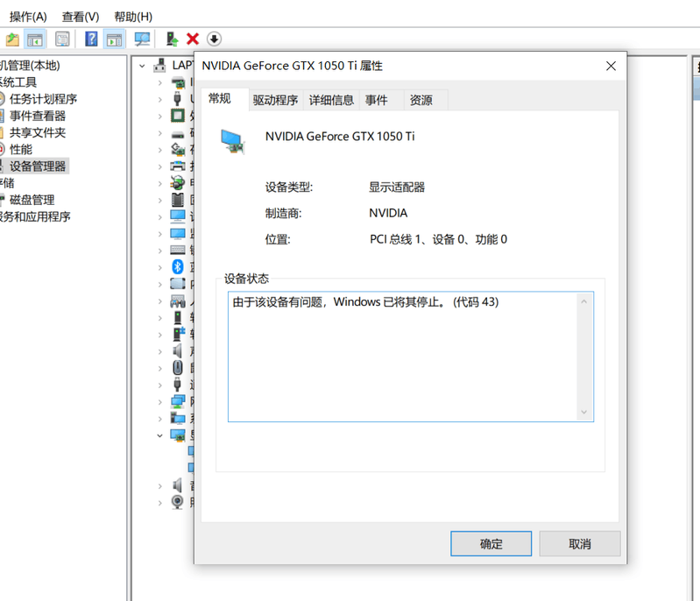Click the up-folder toolbar icon
This screenshot has height=601, width=700.
[12, 39]
